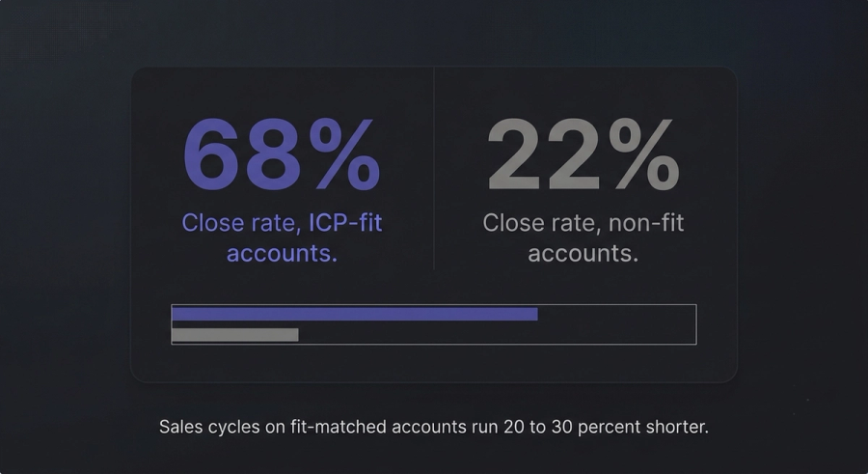Click the right end of the purple bar
Image resolution: width=868 pixels, height=474 pixels.
533,314
